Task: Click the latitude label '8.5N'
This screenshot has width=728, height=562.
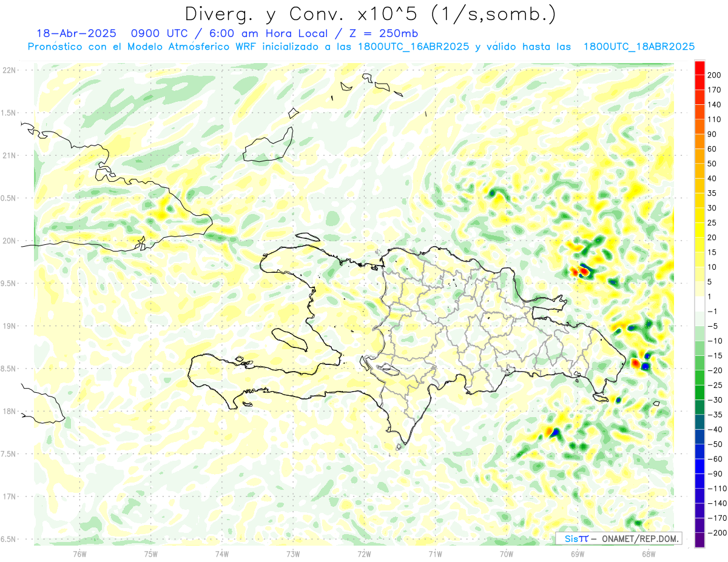Action: click(8, 369)
